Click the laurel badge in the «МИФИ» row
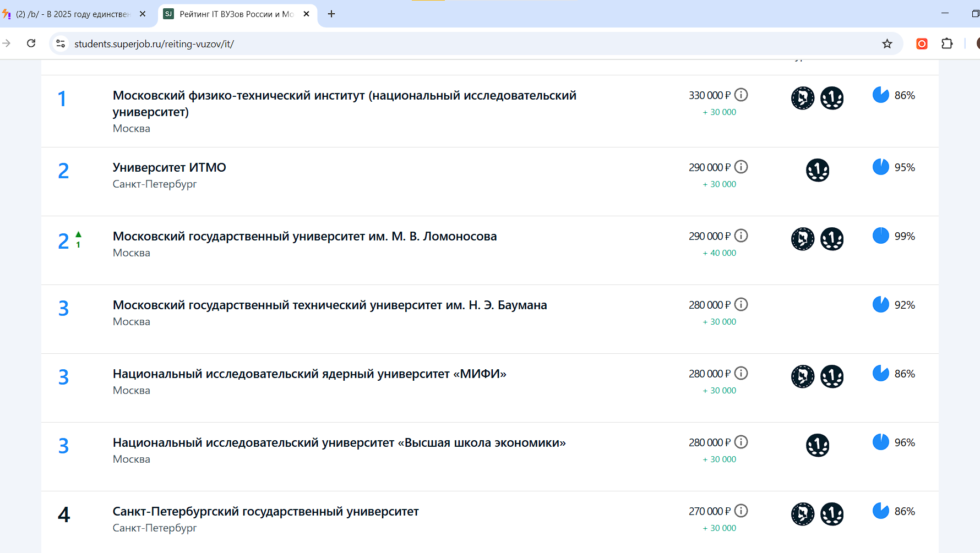 point(832,376)
